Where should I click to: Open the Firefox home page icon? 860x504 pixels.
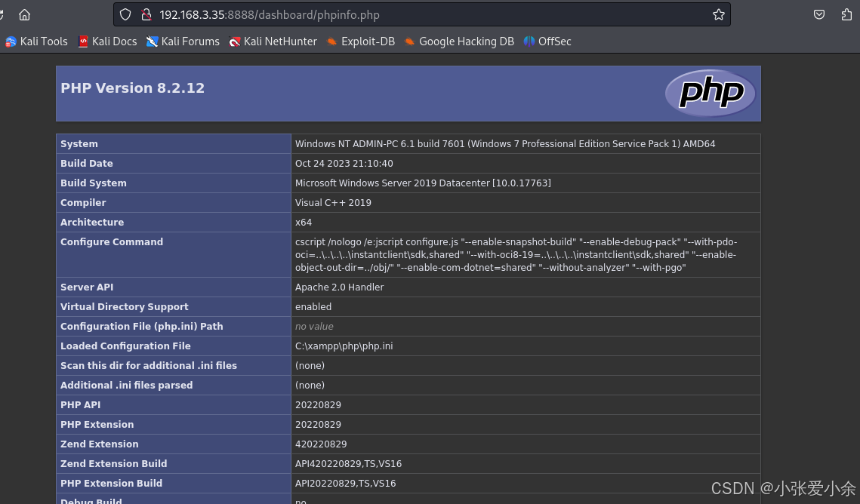(24, 15)
